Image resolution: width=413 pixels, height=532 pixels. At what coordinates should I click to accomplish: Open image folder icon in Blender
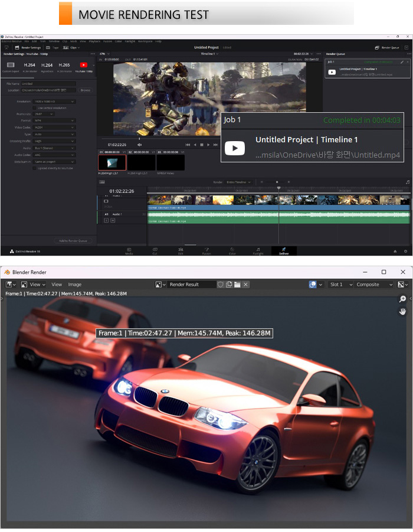(x=237, y=285)
